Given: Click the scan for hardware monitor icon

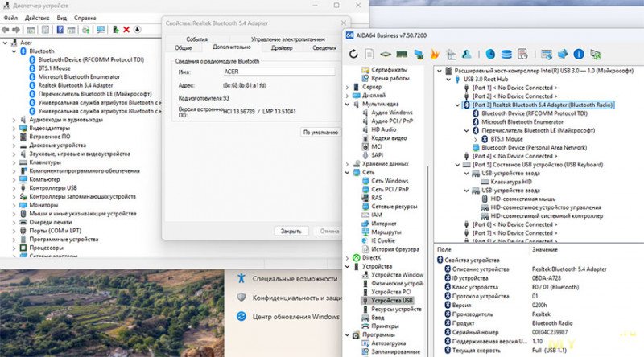Looking at the screenshot, I should [x=101, y=30].
